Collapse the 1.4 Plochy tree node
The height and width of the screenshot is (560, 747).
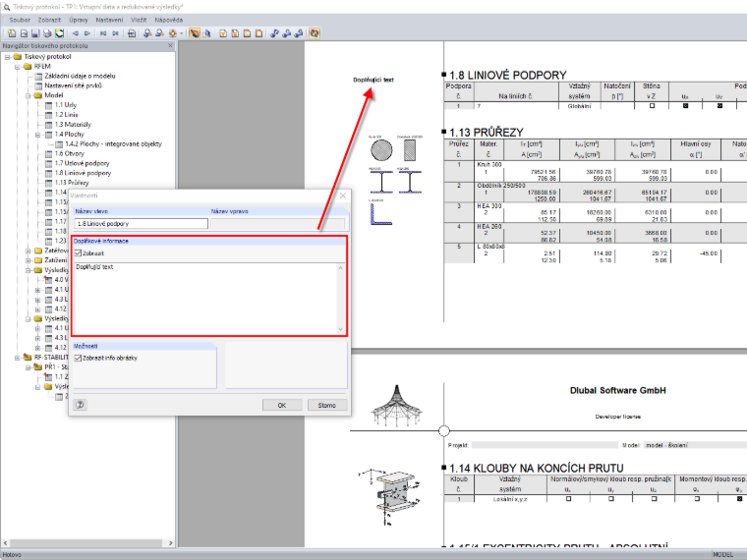click(37, 135)
